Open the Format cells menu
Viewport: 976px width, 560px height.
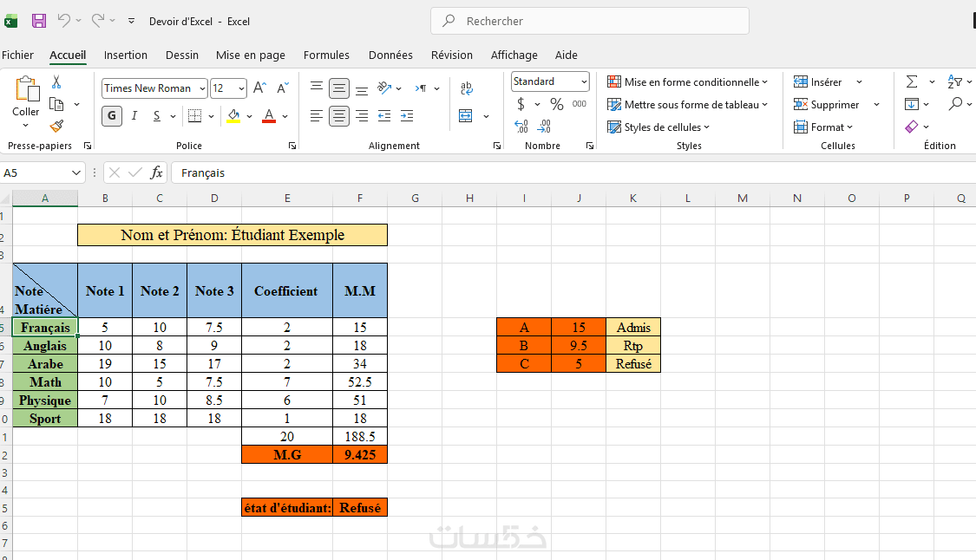coord(823,127)
